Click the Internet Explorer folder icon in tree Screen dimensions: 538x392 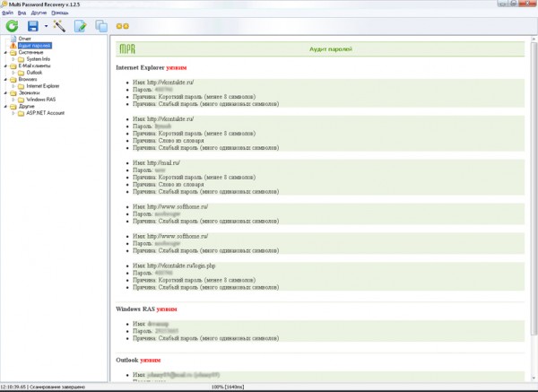[x=21, y=86]
